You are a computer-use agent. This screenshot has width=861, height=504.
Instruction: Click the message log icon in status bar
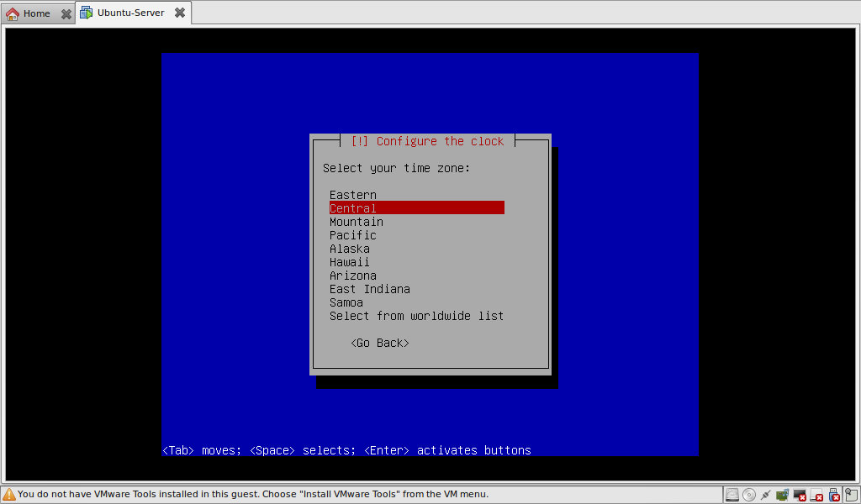click(x=852, y=495)
